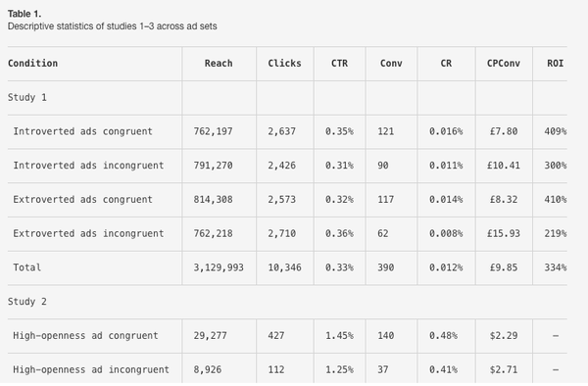
Task: Click the ROI value 410%
Action: [x=556, y=200]
